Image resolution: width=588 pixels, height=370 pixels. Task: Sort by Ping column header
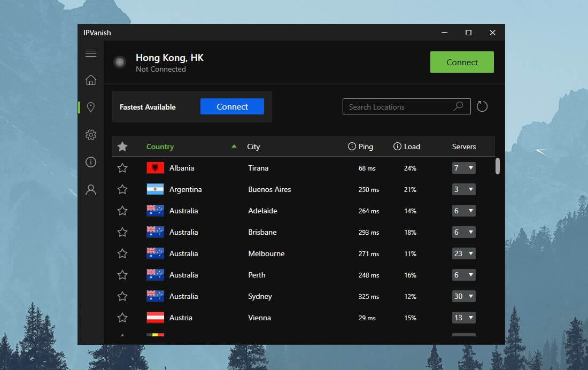point(366,147)
